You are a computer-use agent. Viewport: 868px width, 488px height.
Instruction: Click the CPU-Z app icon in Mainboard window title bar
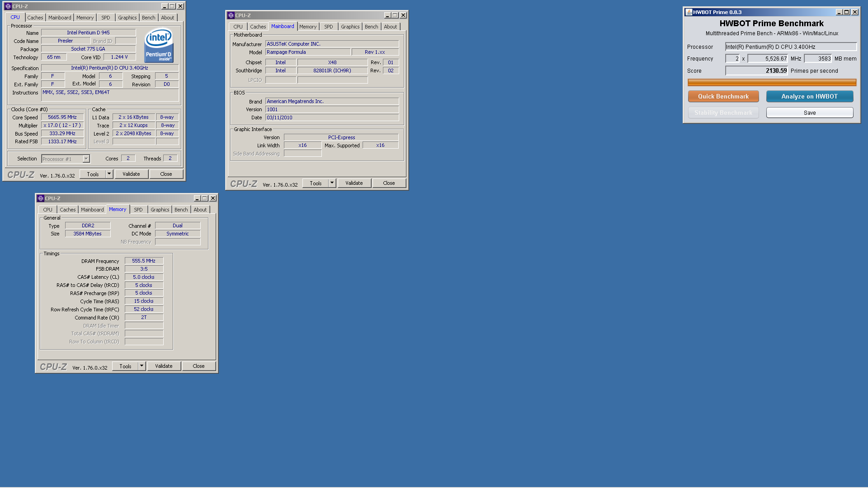point(231,15)
